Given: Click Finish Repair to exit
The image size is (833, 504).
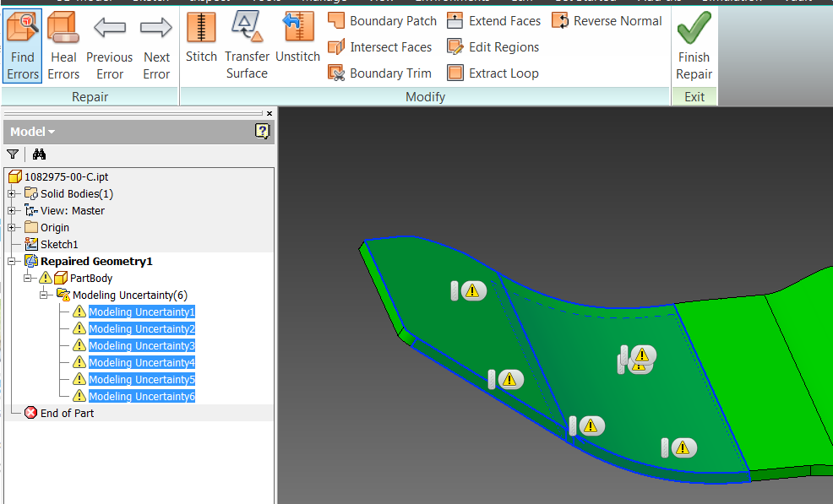Looking at the screenshot, I should tap(694, 46).
